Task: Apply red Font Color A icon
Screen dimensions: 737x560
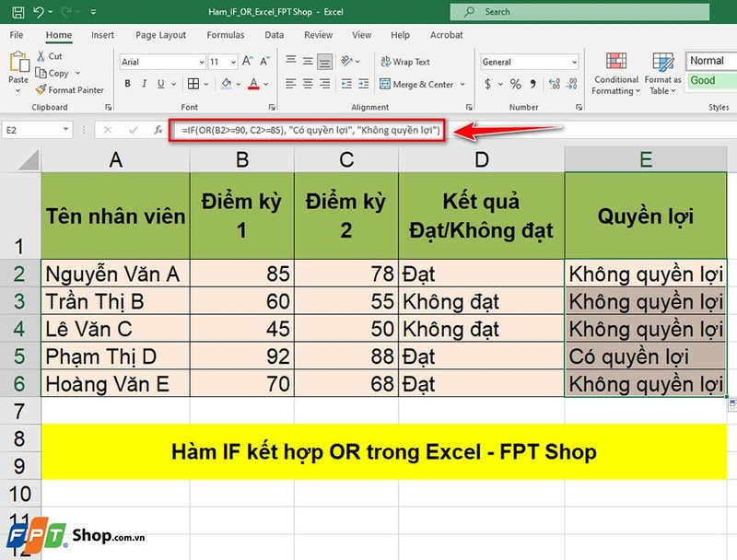Action: (x=254, y=84)
